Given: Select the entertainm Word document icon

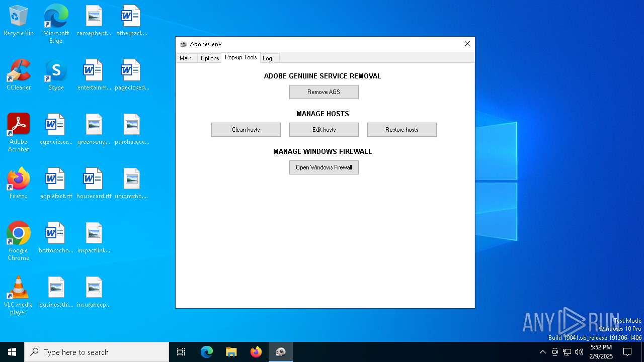Looking at the screenshot, I should [94, 75].
